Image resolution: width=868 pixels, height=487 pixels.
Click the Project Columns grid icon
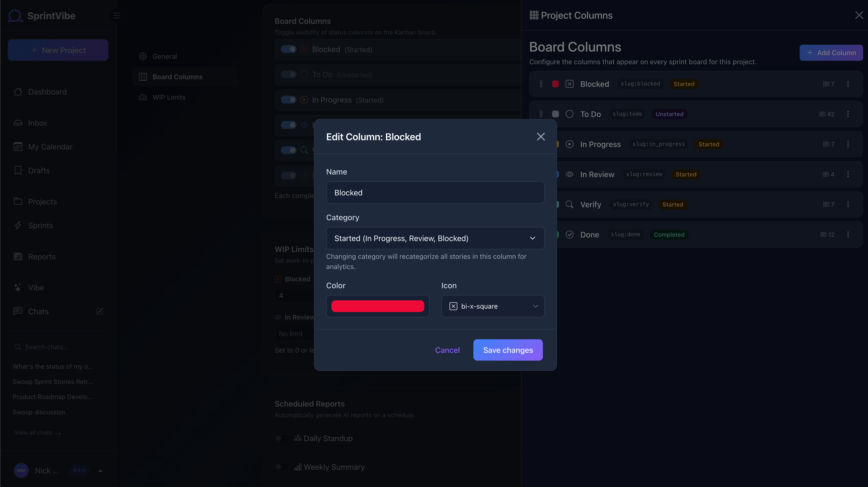click(534, 15)
